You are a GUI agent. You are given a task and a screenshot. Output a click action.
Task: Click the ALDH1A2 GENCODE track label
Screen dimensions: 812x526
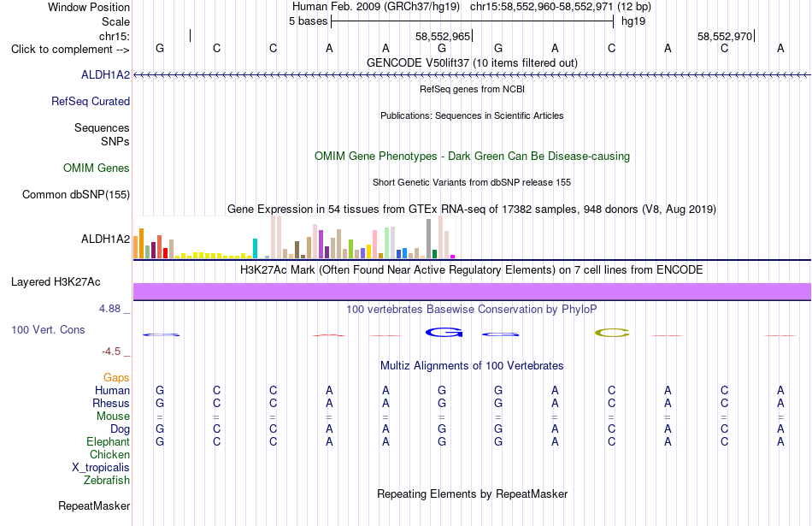click(105, 74)
